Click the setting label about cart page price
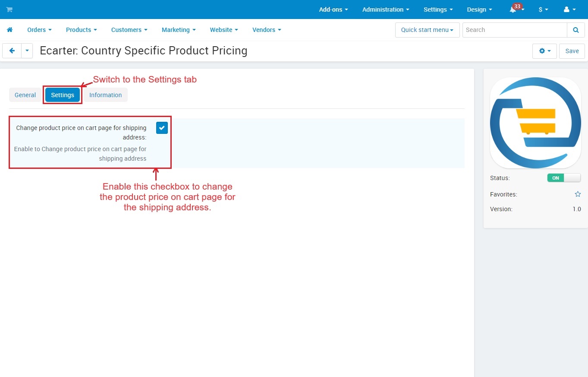Viewport: 588px width, 377px height. [81, 133]
